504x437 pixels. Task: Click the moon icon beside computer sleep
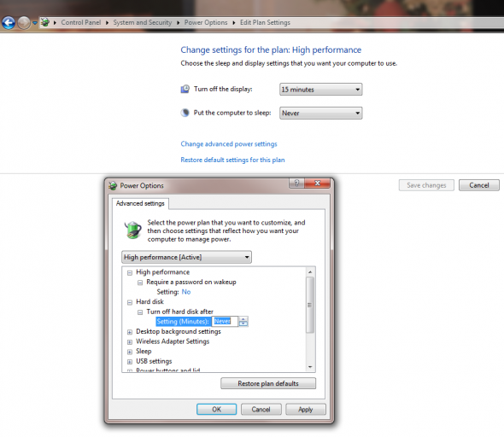pos(185,113)
